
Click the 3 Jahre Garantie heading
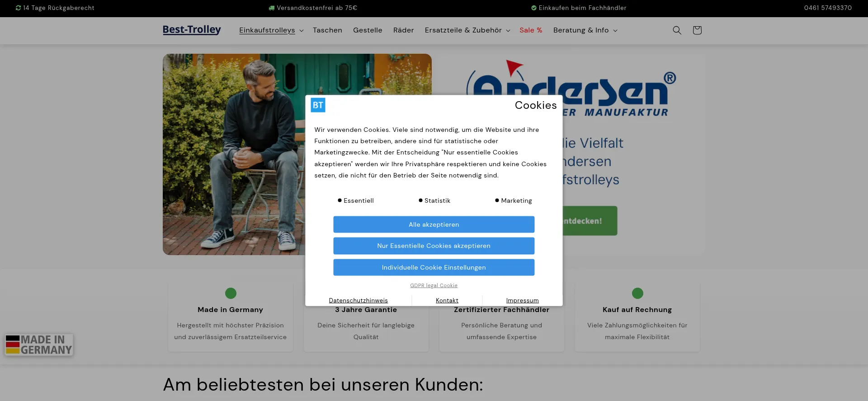click(x=366, y=310)
